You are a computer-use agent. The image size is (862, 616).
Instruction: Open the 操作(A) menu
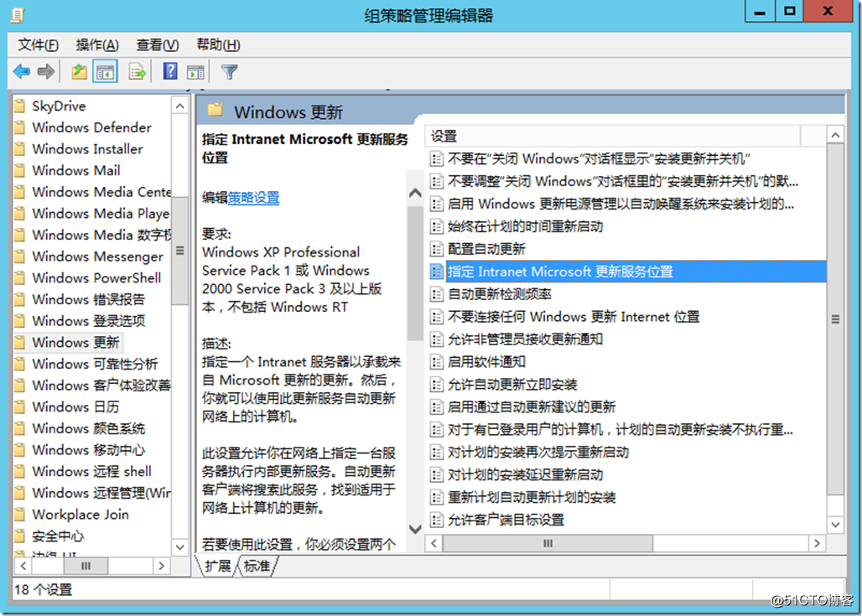[x=97, y=45]
